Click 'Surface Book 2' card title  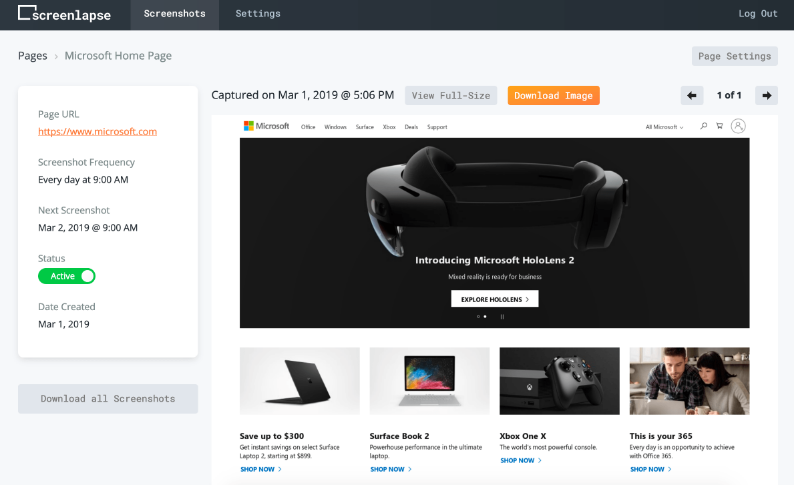[x=400, y=436]
